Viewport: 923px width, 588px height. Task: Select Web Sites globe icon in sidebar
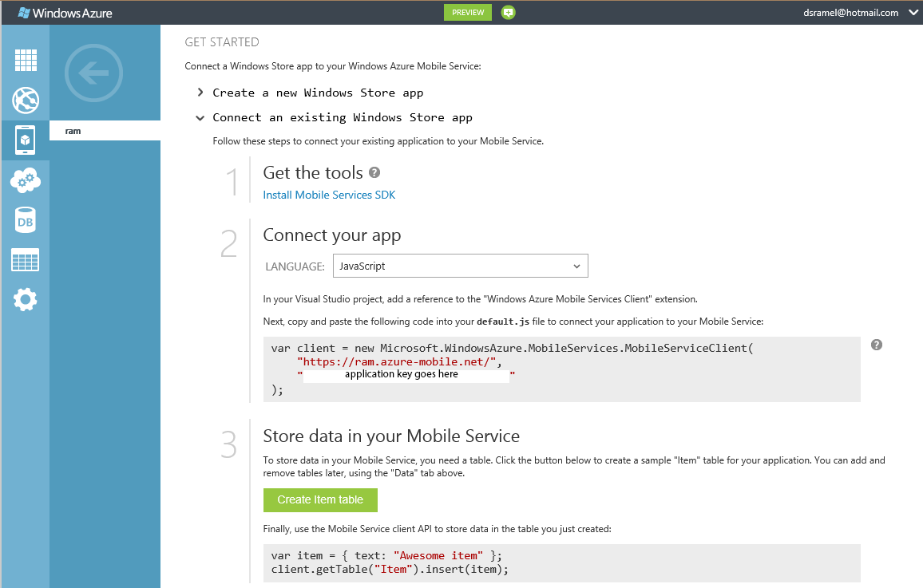click(x=26, y=101)
